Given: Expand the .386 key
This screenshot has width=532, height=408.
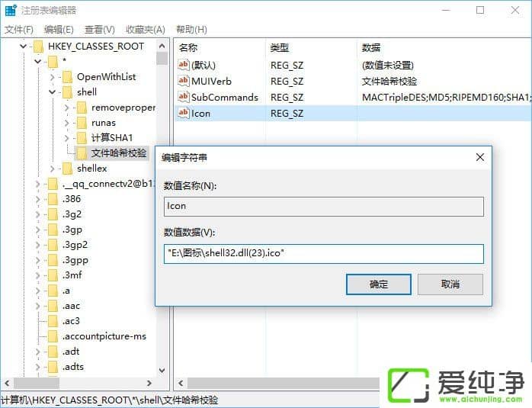Looking at the screenshot, I should pos(37,199).
